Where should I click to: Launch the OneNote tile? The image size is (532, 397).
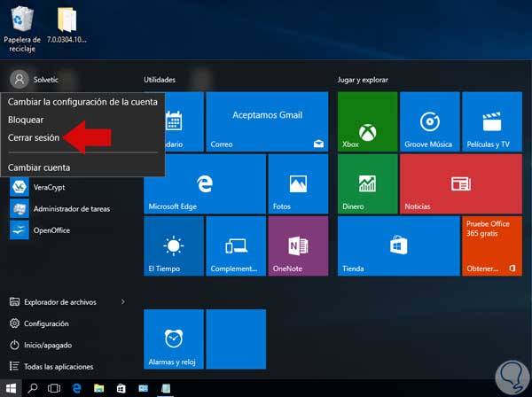point(298,246)
